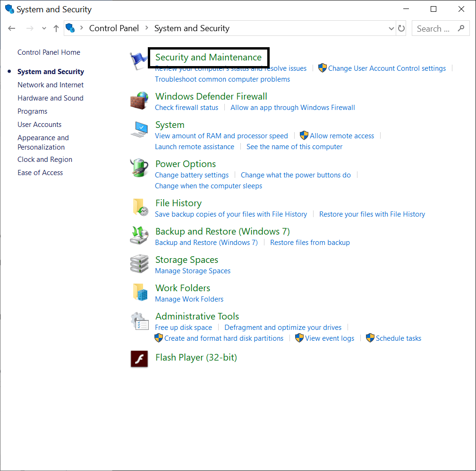Viewport: 476px width, 471px height.
Task: Open the back navigation history chevron
Action: click(x=44, y=28)
